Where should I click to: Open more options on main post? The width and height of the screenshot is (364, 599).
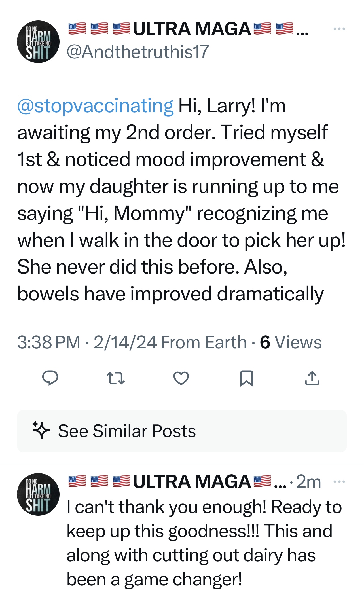pyautogui.click(x=339, y=29)
